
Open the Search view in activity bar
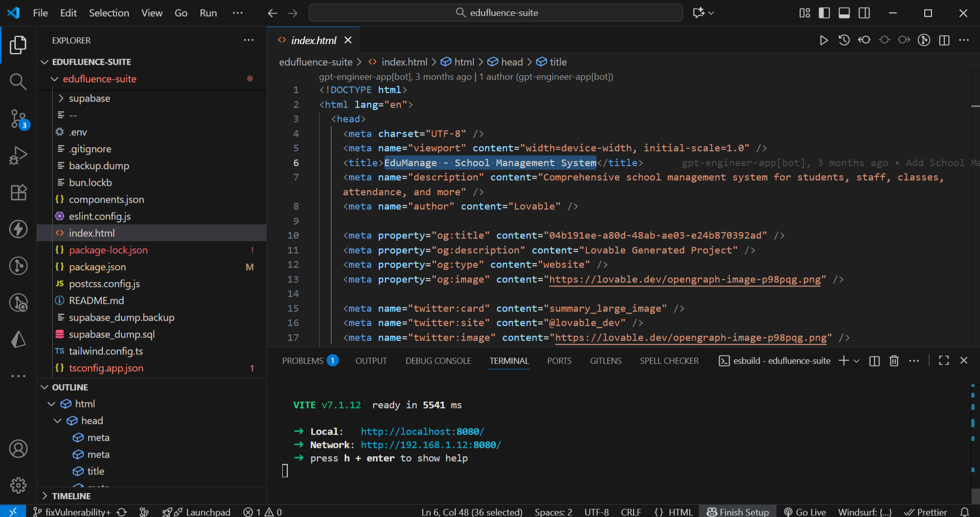point(18,82)
